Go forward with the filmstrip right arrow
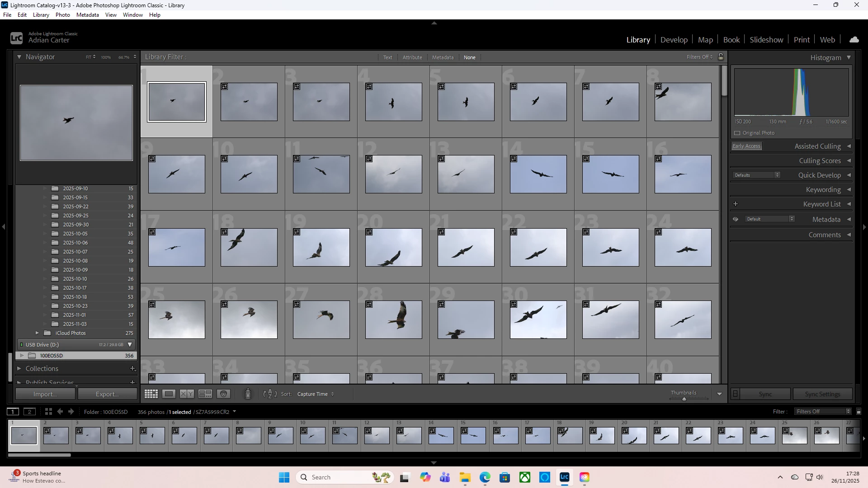Viewport: 868px width, 488px height. pos(71,412)
